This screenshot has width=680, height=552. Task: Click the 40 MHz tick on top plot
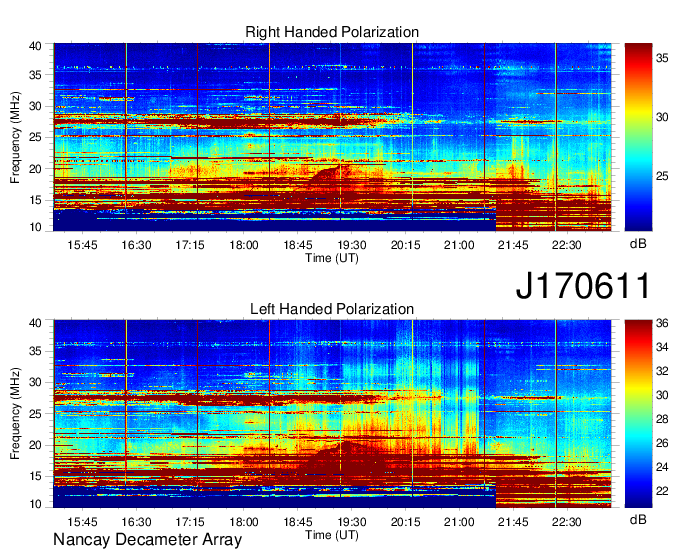[35, 46]
